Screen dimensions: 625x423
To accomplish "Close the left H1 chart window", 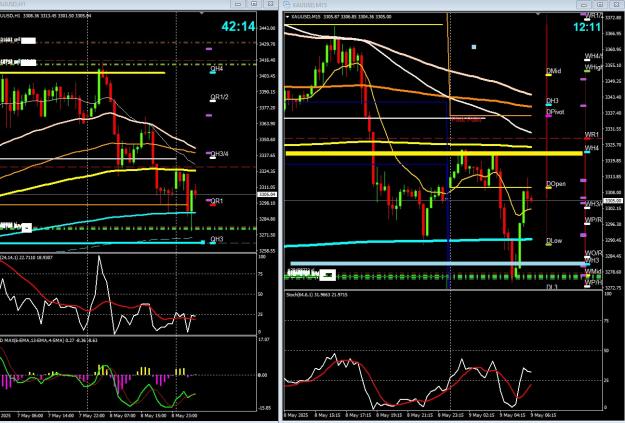I will 270,4.
